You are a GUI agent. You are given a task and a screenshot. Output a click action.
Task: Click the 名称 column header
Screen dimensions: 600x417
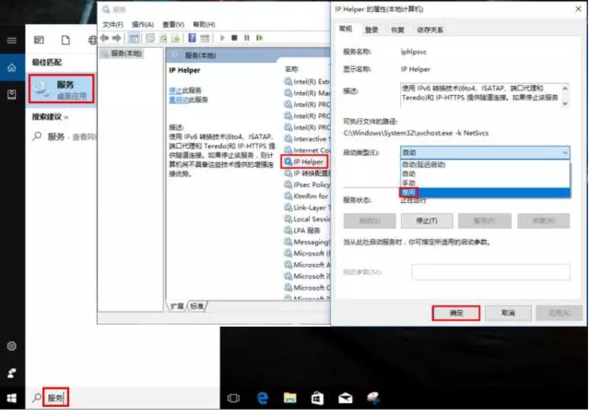[291, 69]
